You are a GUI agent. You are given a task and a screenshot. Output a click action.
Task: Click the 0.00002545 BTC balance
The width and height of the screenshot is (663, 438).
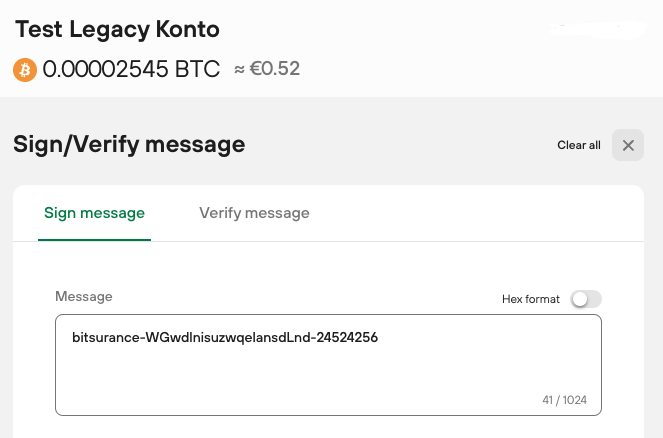131,70
